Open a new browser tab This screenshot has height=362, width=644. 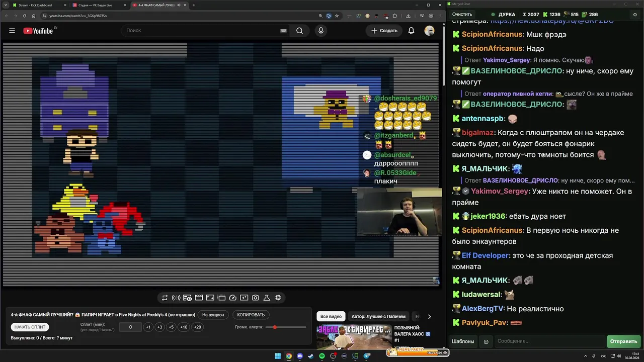pos(194,5)
